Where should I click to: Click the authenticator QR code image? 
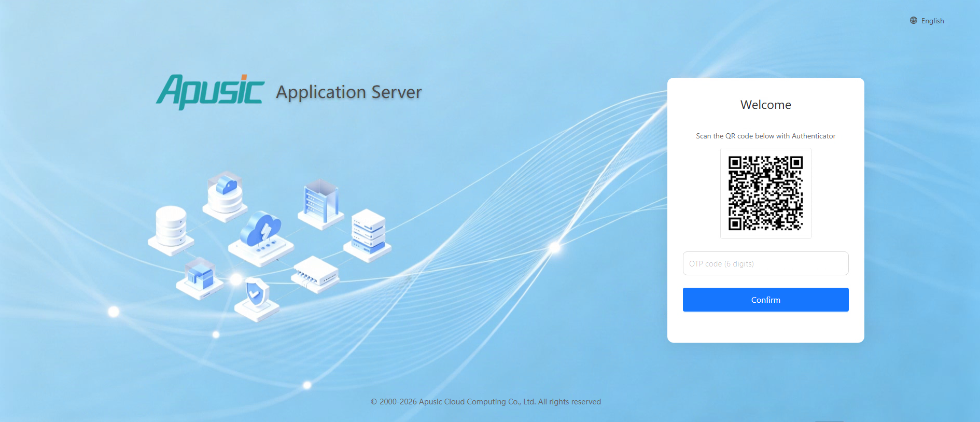pos(765,193)
